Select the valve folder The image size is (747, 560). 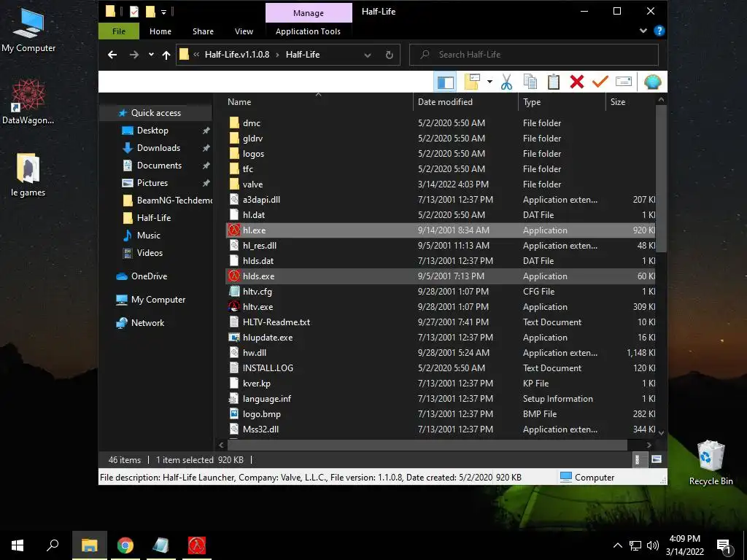[252, 184]
